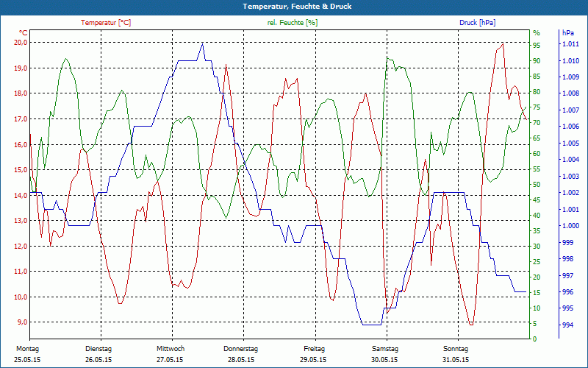Click the '16,0' temperature axis value
Viewport: 588px width, 368px height.
(x=21, y=144)
